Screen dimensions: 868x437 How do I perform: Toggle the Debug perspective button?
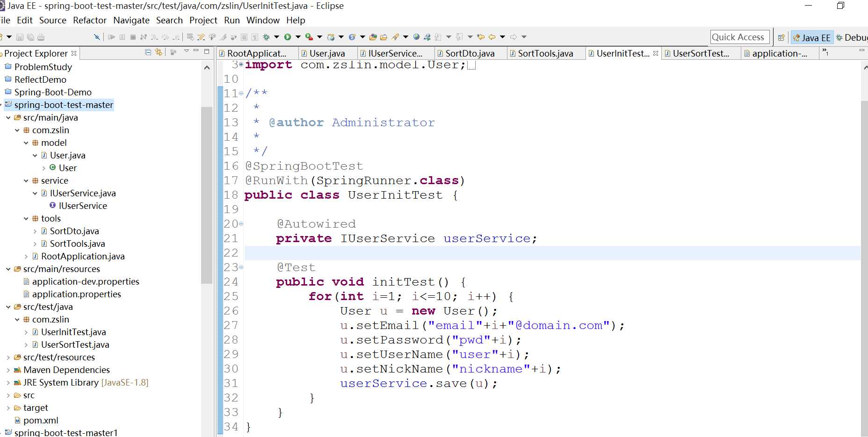click(x=852, y=37)
